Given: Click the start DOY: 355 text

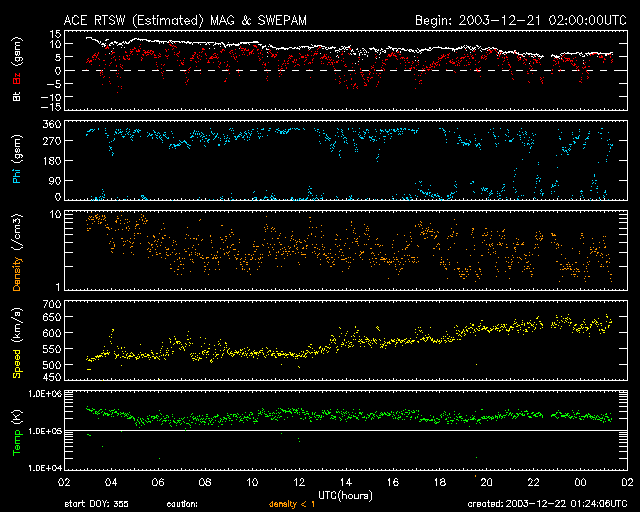Looking at the screenshot, I should pyautogui.click(x=97, y=504).
